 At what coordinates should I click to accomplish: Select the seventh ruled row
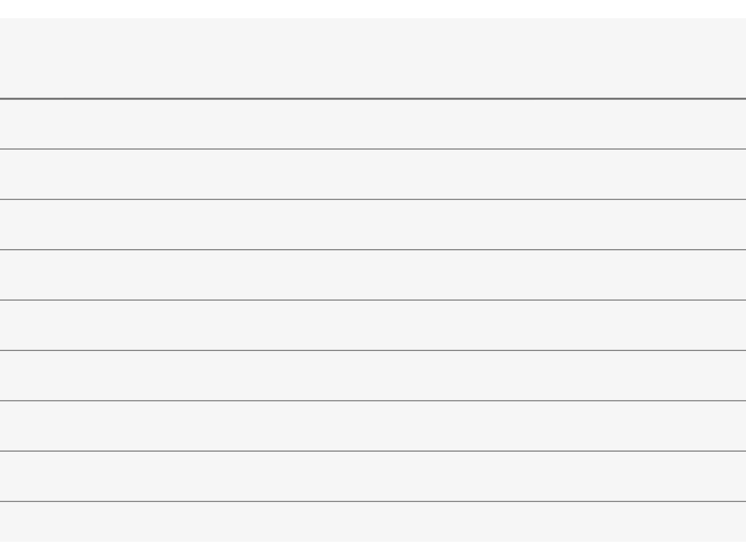(x=373, y=426)
